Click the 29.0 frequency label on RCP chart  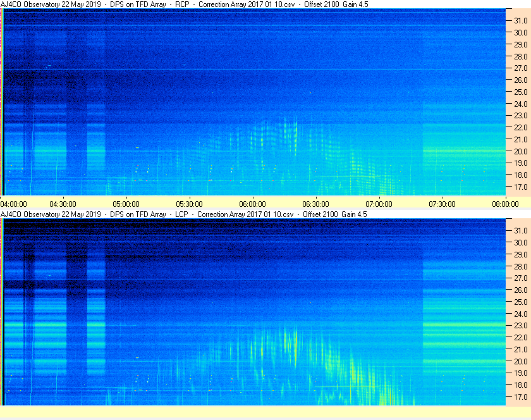[521, 44]
